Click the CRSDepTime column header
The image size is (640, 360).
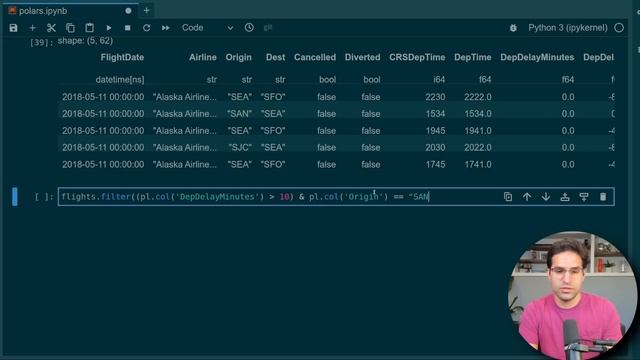(x=417, y=58)
